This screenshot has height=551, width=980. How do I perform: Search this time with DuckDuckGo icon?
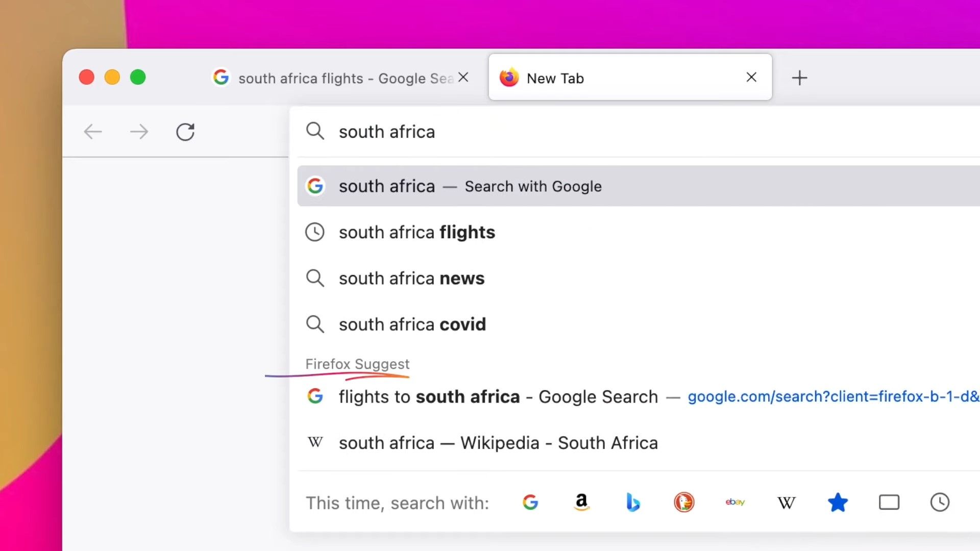(x=684, y=503)
